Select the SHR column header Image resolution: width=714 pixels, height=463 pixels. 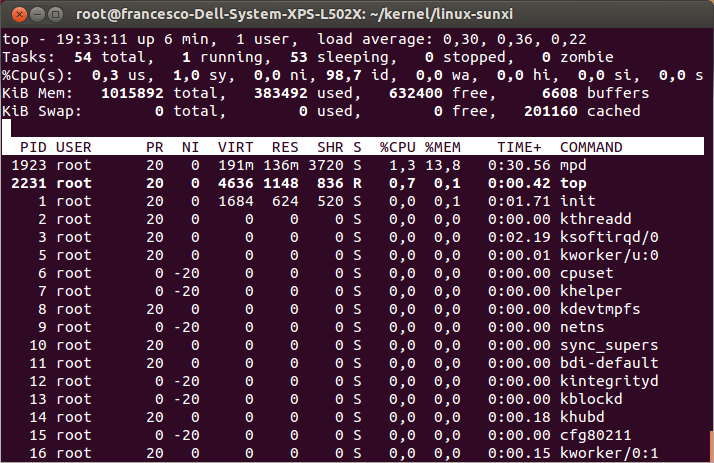point(330,148)
